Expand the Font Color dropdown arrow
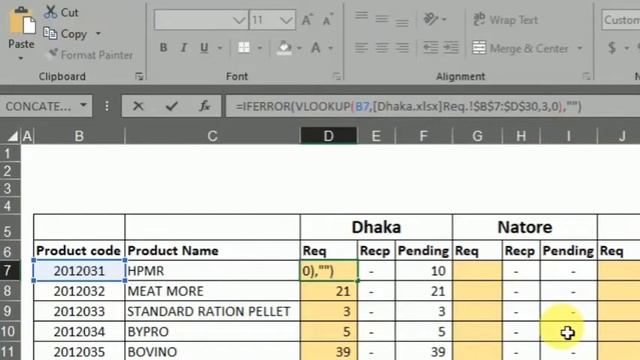This screenshot has width=640, height=360. click(331, 48)
